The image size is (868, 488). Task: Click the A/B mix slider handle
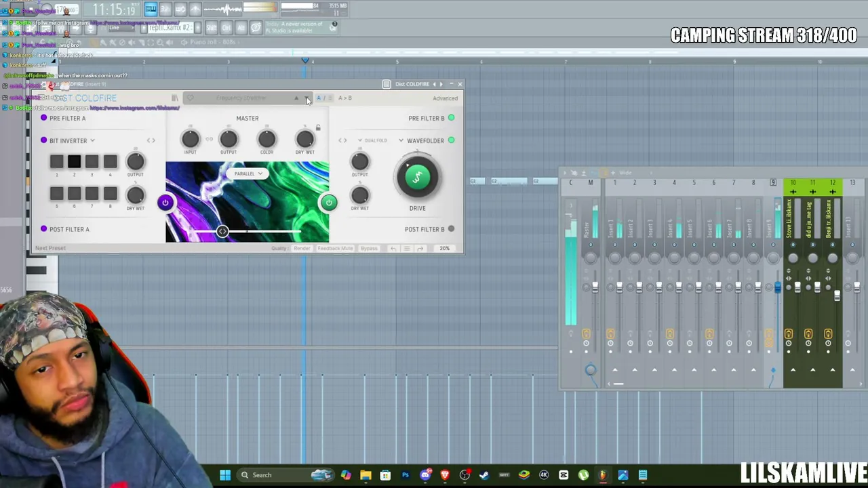(x=222, y=232)
